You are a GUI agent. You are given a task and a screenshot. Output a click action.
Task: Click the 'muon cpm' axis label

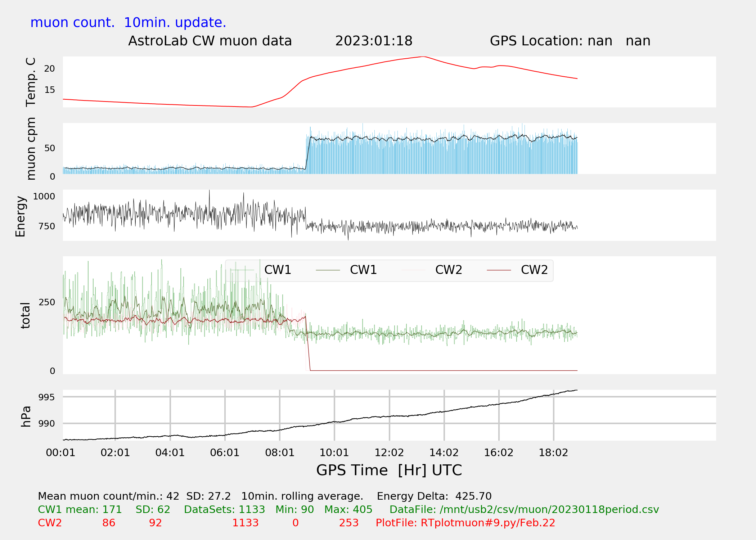[31, 148]
